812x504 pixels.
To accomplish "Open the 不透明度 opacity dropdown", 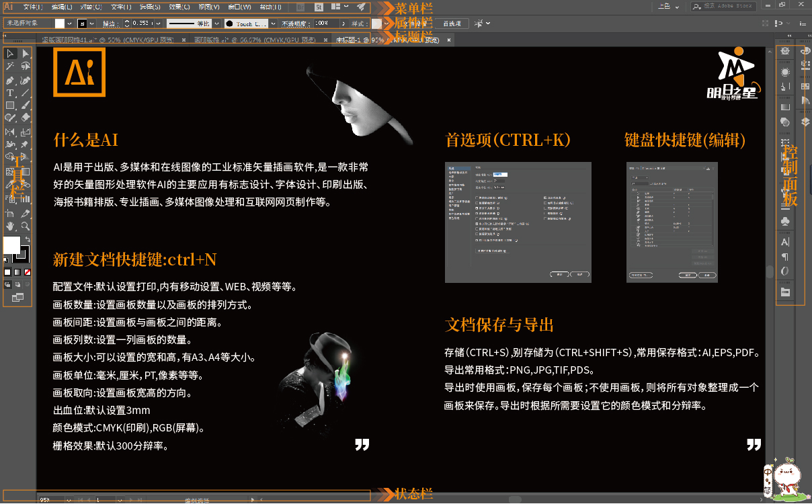I will point(344,23).
